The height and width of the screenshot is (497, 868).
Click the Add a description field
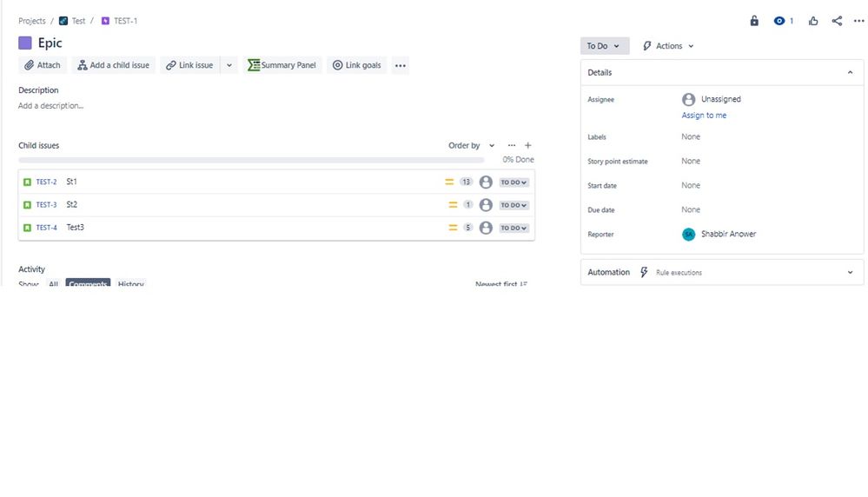[x=51, y=106]
